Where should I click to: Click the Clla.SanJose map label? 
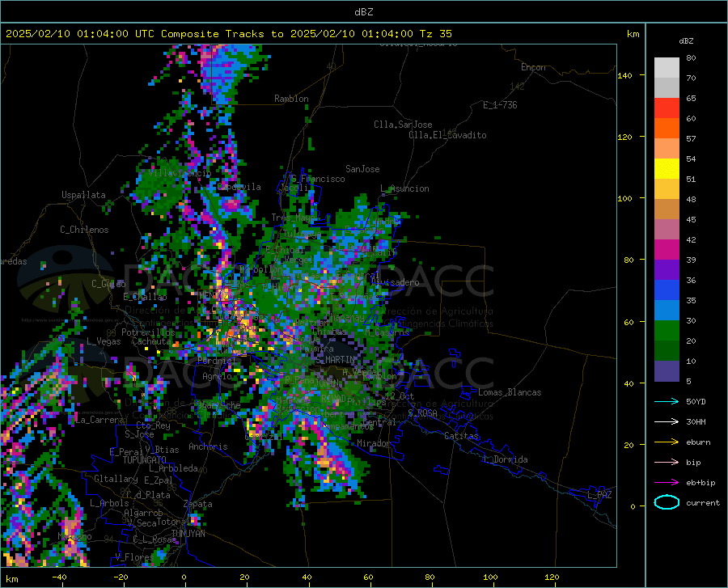403,125
